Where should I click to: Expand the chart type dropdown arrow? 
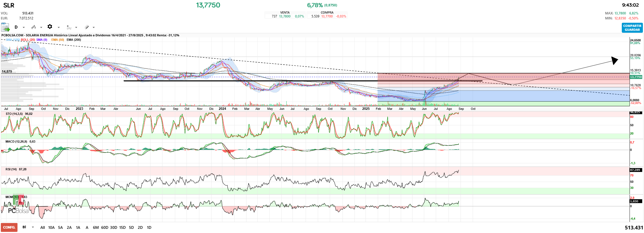coord(41,27)
